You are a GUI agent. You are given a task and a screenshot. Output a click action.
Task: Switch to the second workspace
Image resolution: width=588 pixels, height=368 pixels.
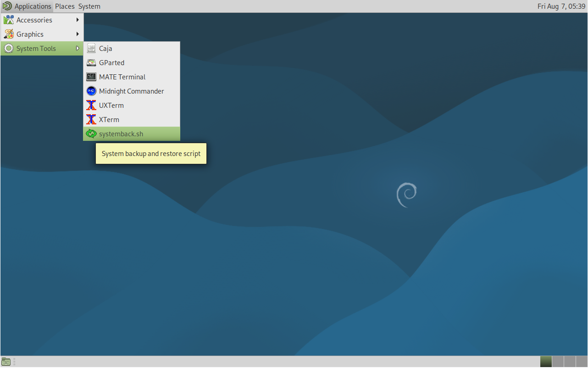click(x=558, y=362)
